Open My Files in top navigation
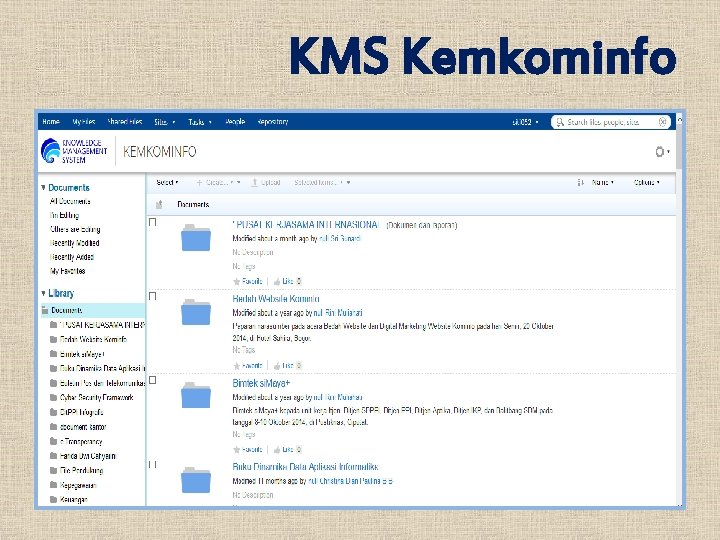The width and height of the screenshot is (720, 540). [x=84, y=122]
